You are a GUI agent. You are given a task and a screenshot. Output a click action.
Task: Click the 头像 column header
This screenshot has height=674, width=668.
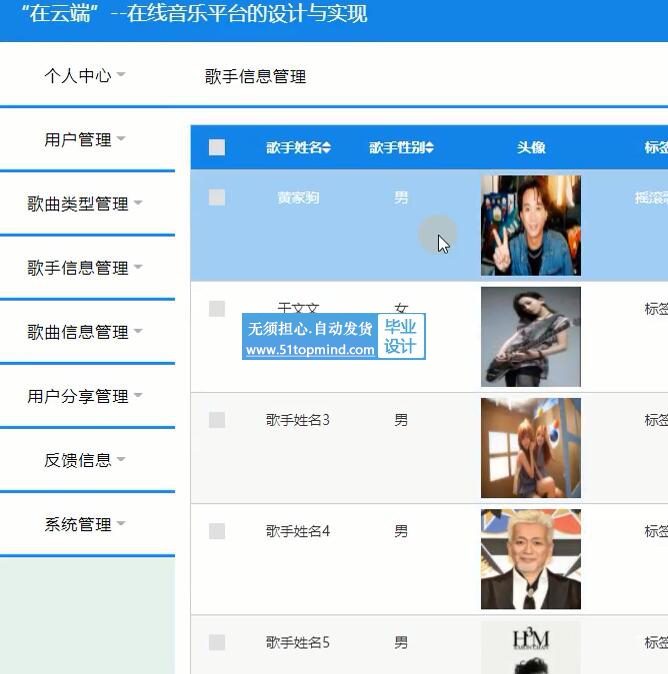point(531,147)
